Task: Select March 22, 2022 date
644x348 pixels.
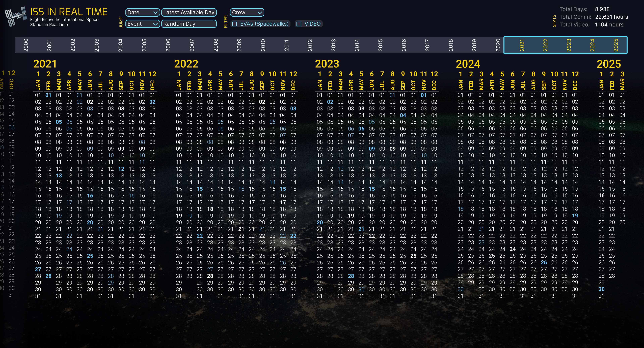Action: pyautogui.click(x=200, y=236)
